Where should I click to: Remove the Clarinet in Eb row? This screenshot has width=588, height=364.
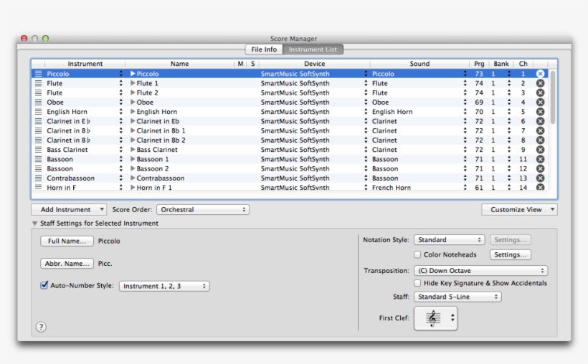540,121
